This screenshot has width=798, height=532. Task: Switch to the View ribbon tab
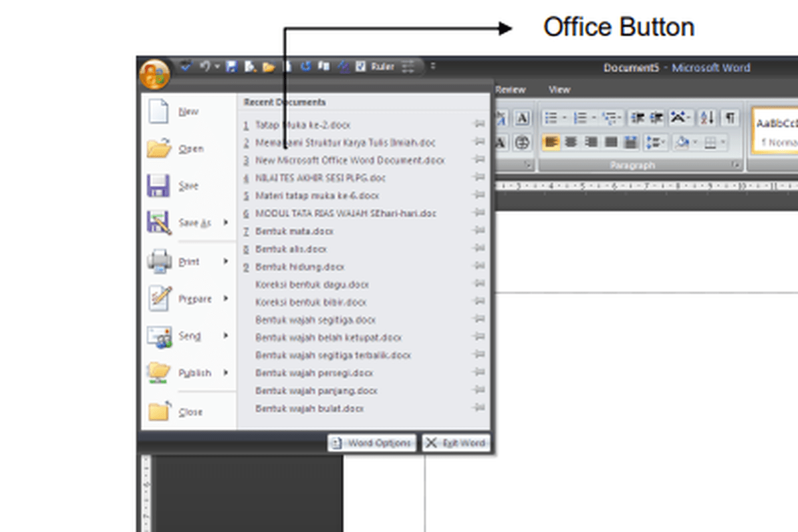coord(559,89)
